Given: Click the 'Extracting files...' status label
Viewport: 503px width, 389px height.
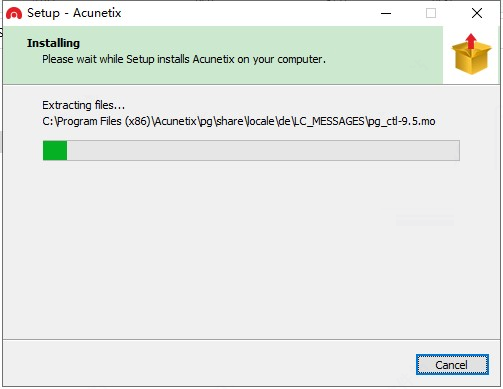Looking at the screenshot, I should (x=83, y=105).
